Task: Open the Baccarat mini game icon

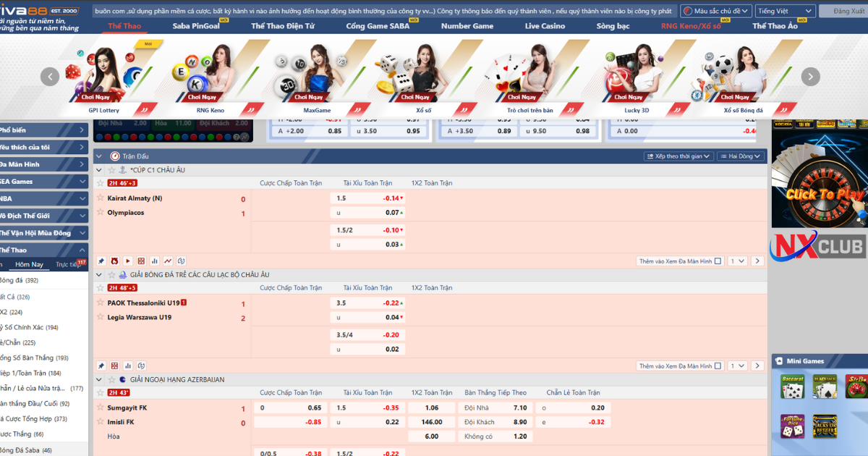Action: pyautogui.click(x=792, y=387)
